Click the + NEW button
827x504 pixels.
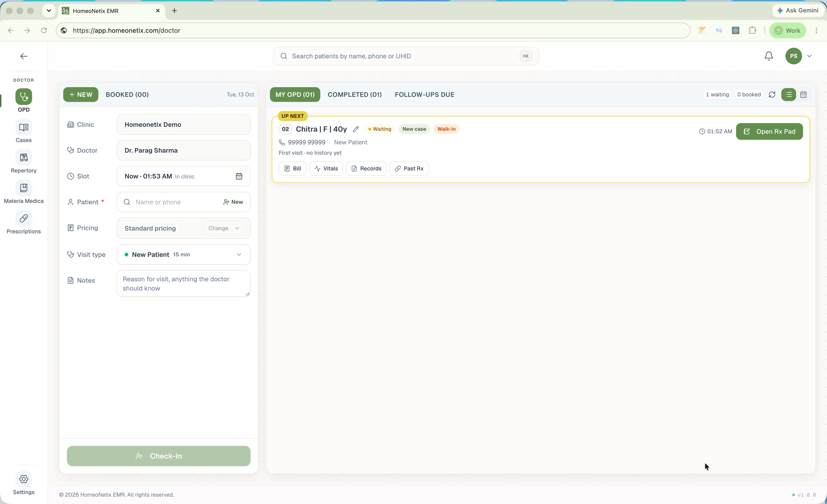(81, 95)
